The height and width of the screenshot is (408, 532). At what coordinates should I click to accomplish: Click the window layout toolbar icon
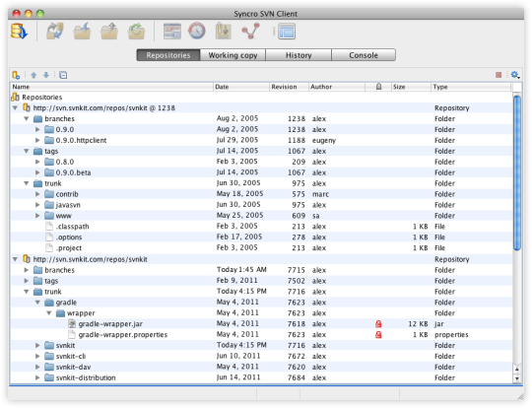(287, 32)
